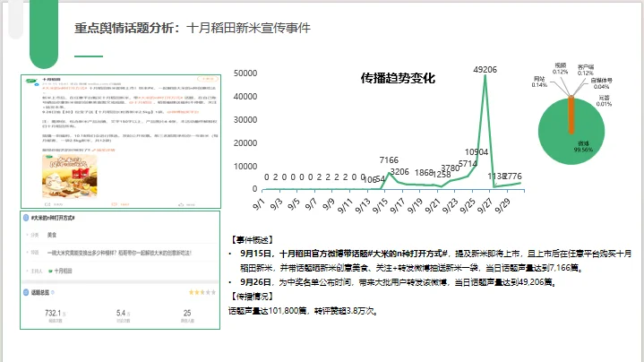Click the 视频 0.12% pie label
The width and height of the screenshot is (644, 362).
560,69
